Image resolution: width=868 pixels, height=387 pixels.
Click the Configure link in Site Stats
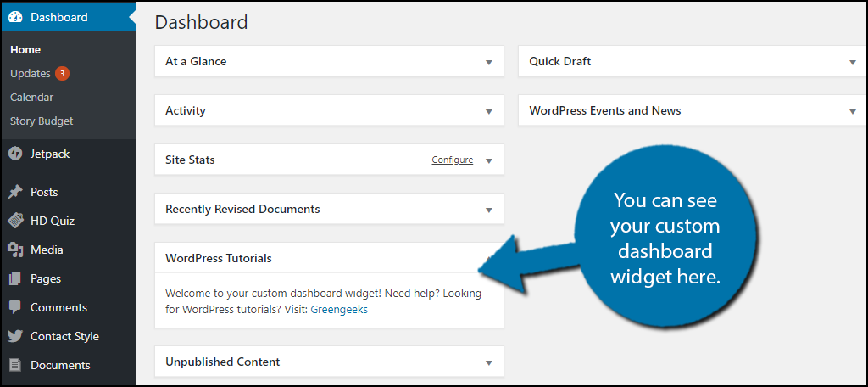tap(453, 160)
